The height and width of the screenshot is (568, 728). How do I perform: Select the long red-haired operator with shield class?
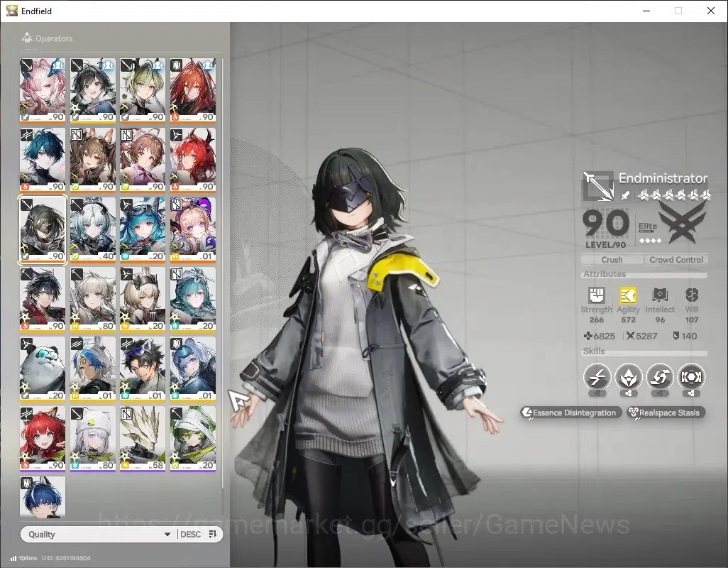[x=193, y=90]
